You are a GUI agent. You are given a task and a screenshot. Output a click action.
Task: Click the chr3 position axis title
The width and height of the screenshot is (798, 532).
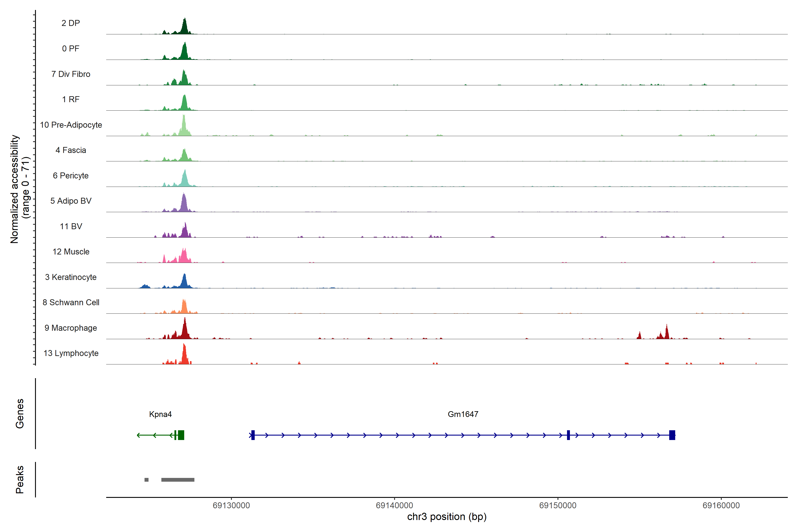click(x=446, y=517)
